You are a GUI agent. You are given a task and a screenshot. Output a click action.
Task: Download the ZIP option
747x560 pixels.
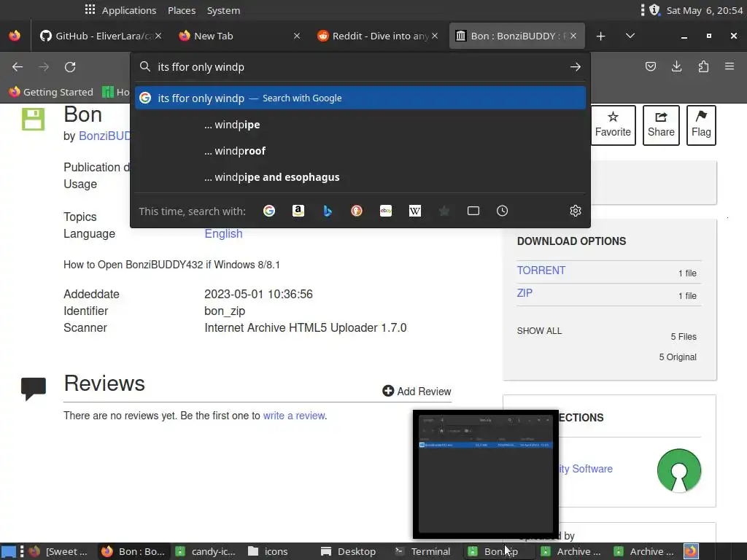(525, 293)
